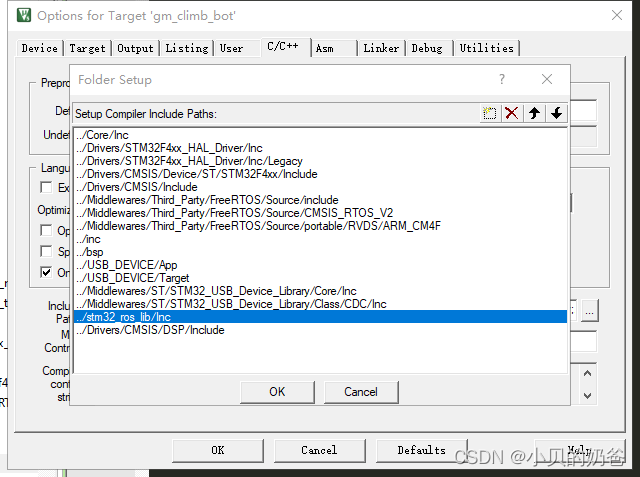Confirm Folder Setup with OK
Viewport: 640px width, 477px height.
tap(277, 392)
